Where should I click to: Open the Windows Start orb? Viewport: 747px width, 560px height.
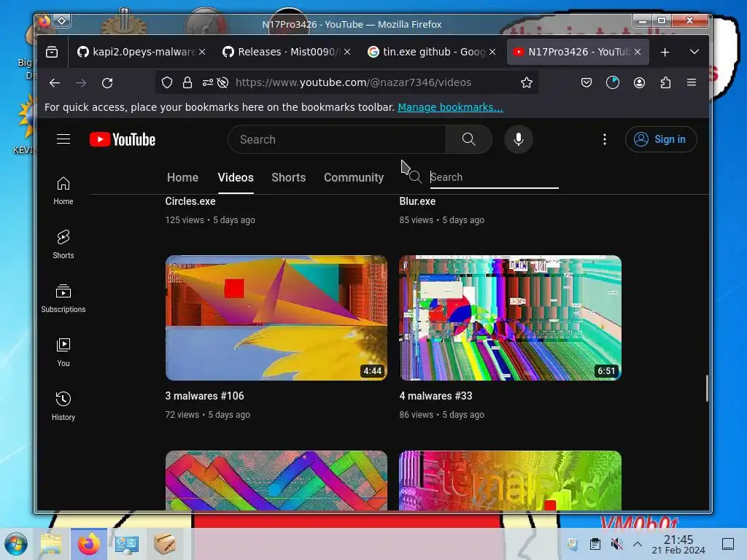(16, 544)
